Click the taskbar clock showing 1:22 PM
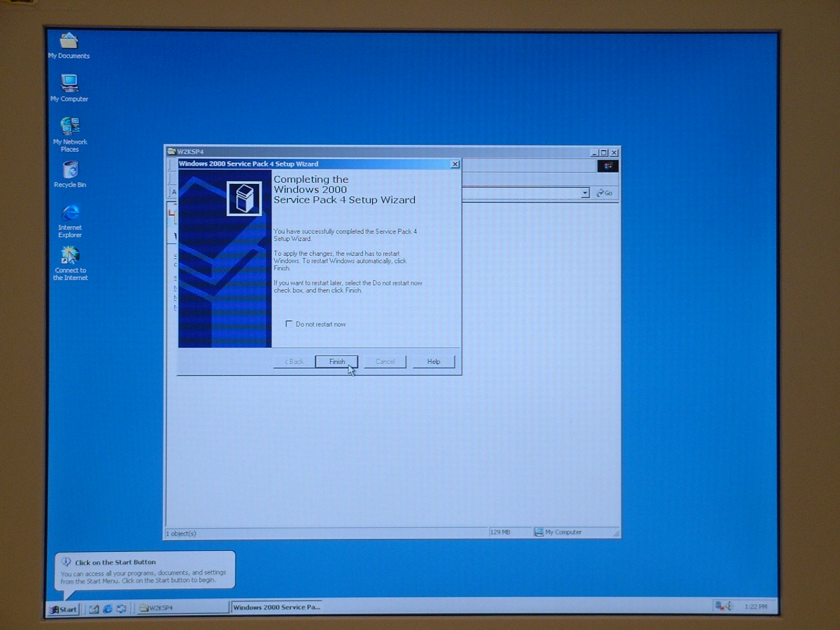 pyautogui.click(x=755, y=607)
